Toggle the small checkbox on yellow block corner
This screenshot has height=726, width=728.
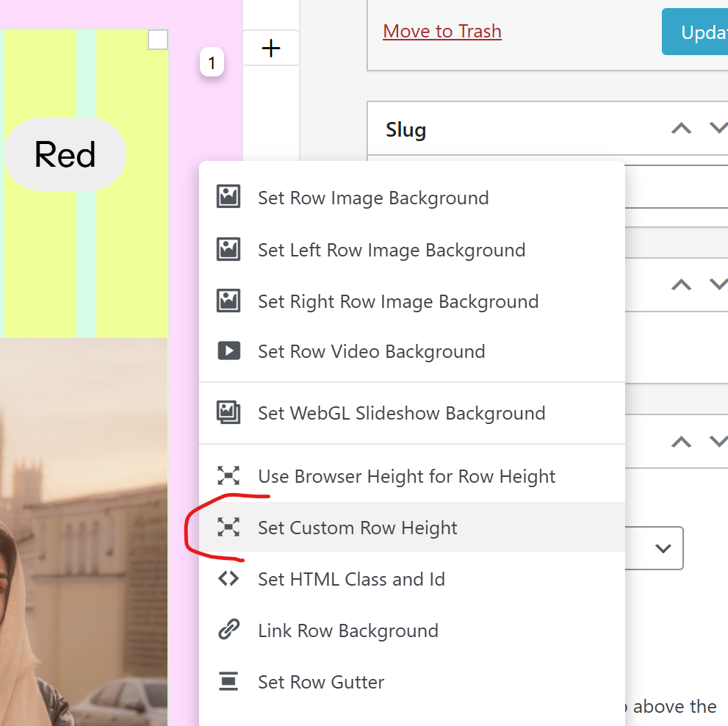(158, 40)
